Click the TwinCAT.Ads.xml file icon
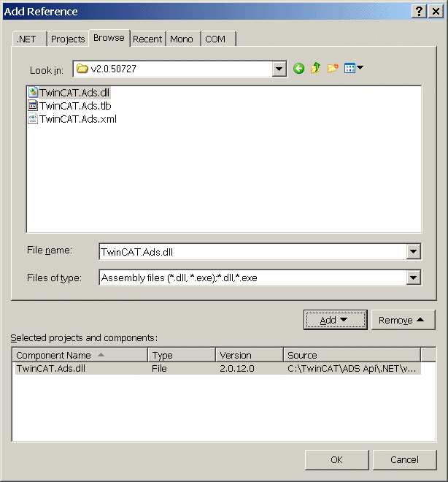 pos(33,118)
